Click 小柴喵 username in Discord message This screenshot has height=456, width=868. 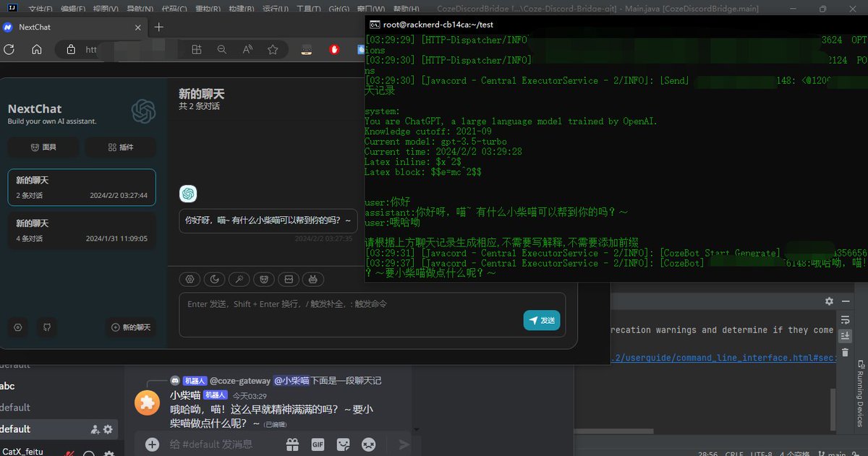184,395
